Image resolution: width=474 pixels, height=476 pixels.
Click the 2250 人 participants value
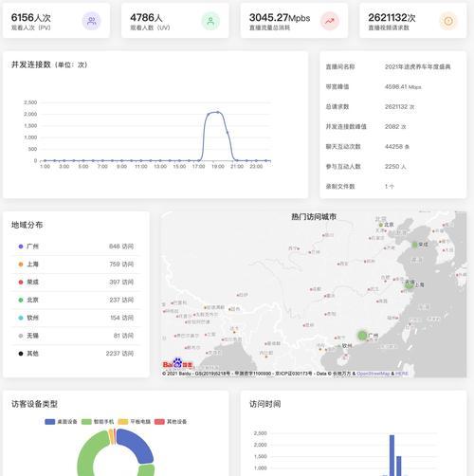[395, 167]
